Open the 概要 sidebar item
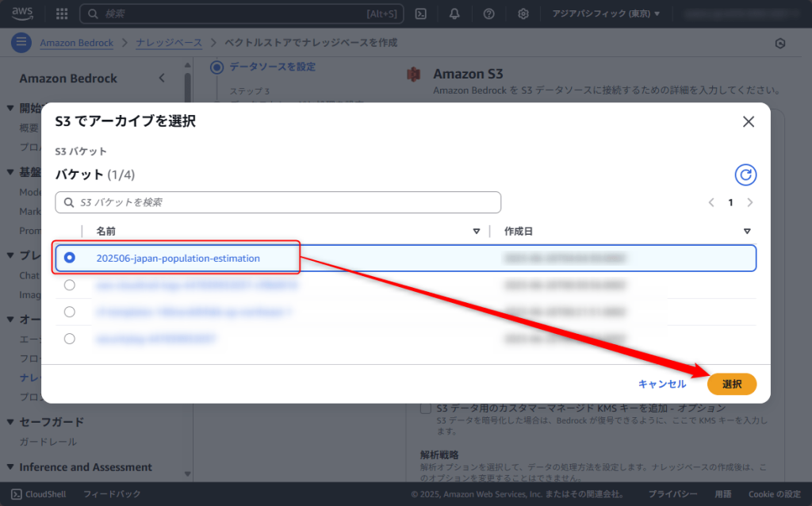Screen dimensions: 812x506 click(x=29, y=128)
